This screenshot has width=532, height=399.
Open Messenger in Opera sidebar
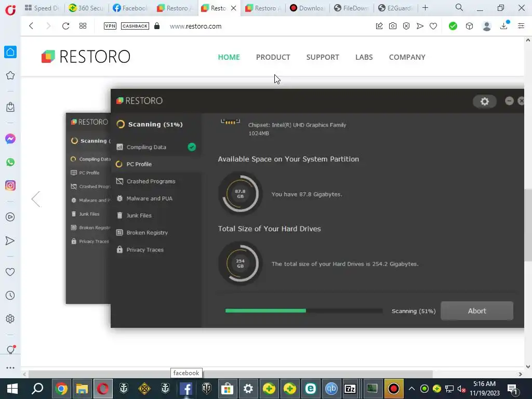[10, 139]
